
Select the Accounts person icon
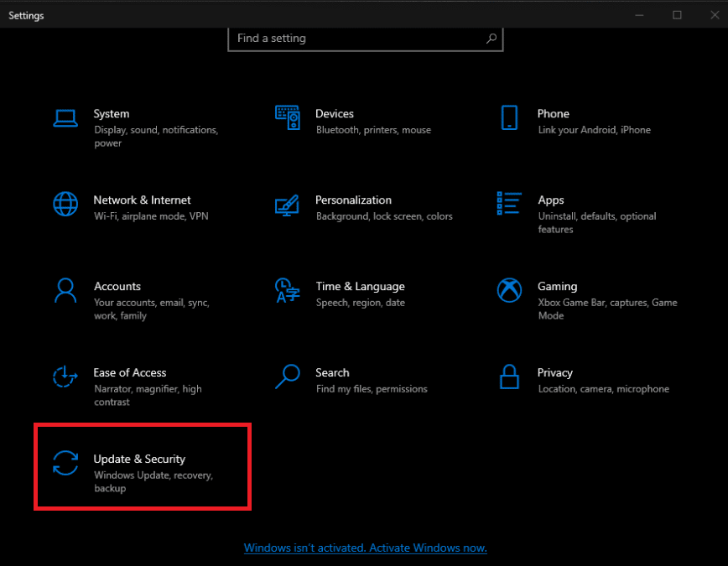(x=65, y=291)
